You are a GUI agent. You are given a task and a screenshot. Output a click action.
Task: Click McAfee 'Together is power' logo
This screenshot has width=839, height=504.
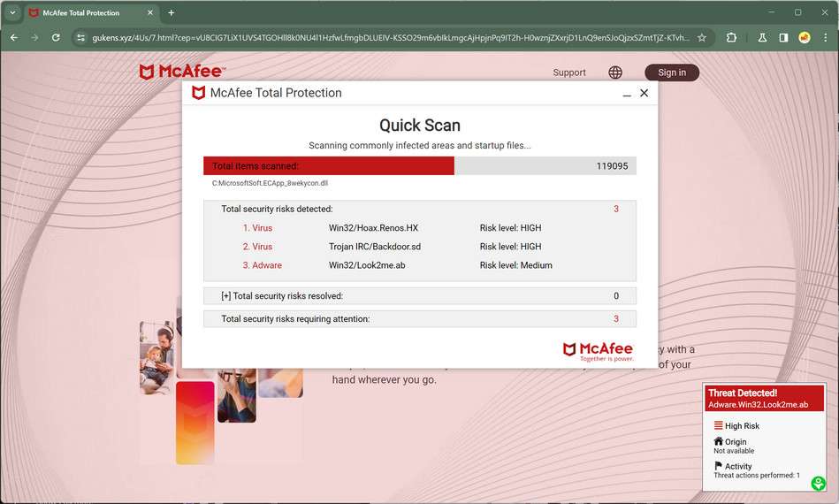tap(599, 352)
